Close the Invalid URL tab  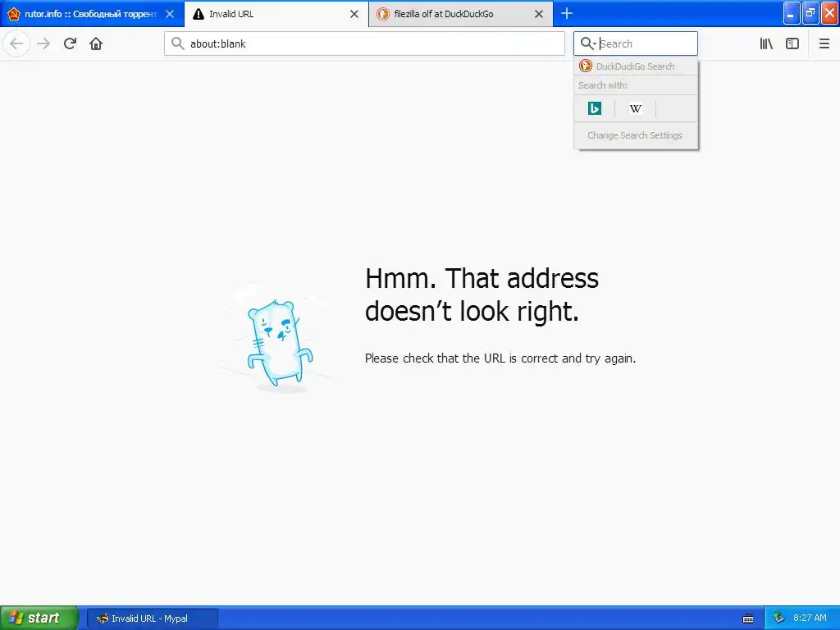(x=354, y=14)
